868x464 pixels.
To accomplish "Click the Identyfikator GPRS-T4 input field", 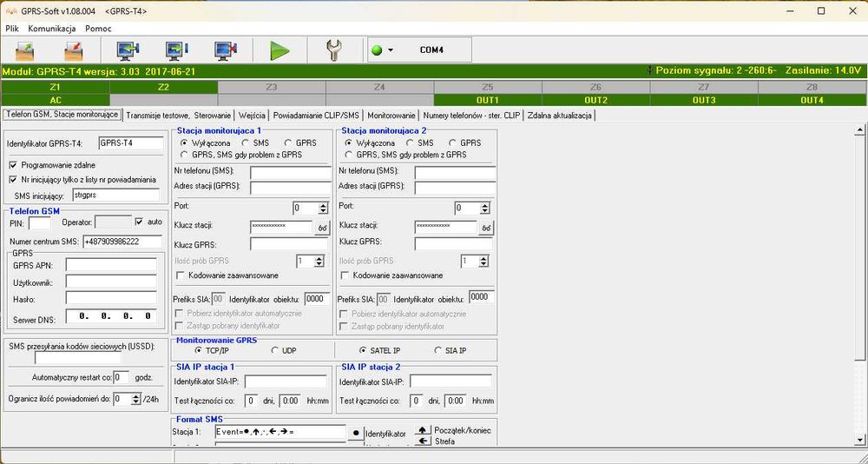I will 131,143.
